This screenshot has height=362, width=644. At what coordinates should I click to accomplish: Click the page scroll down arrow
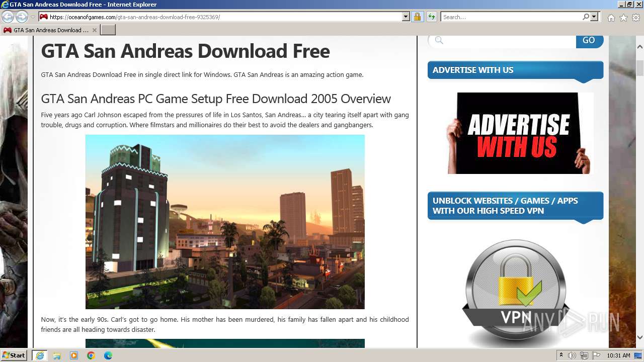[x=639, y=337]
